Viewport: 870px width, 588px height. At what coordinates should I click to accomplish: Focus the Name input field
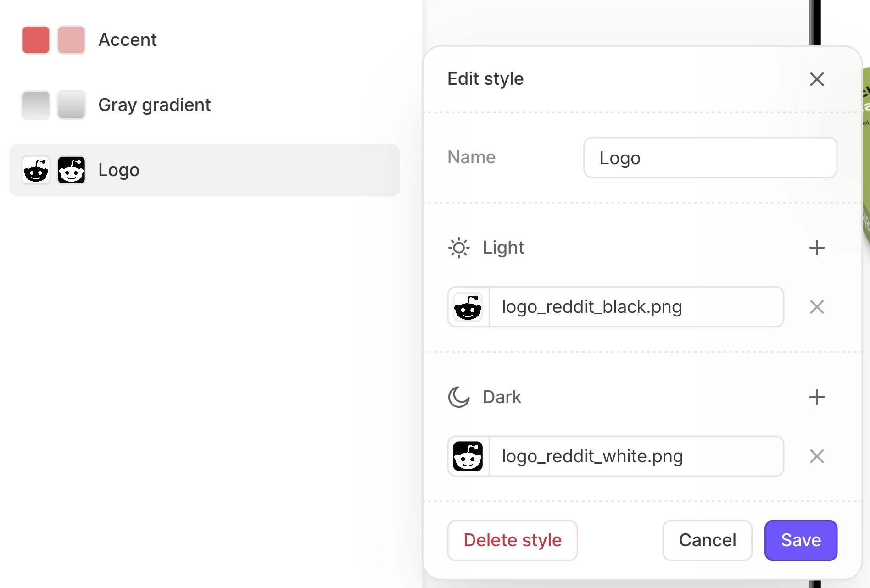click(x=710, y=158)
